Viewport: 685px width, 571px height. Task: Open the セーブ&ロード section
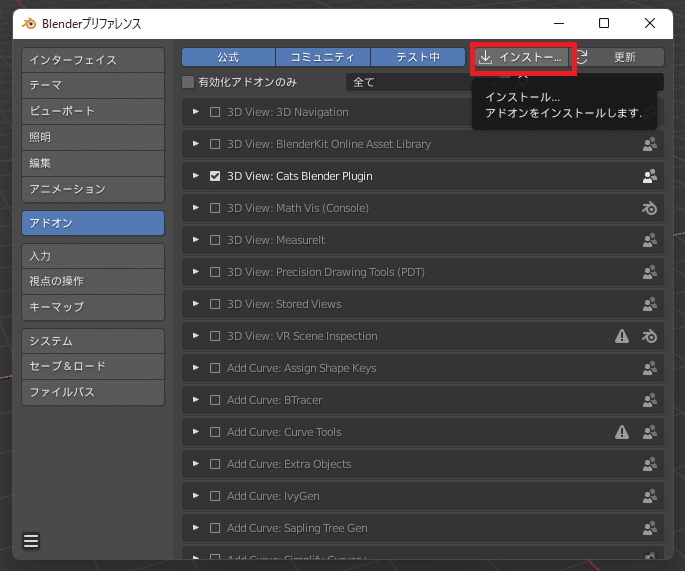click(x=93, y=367)
